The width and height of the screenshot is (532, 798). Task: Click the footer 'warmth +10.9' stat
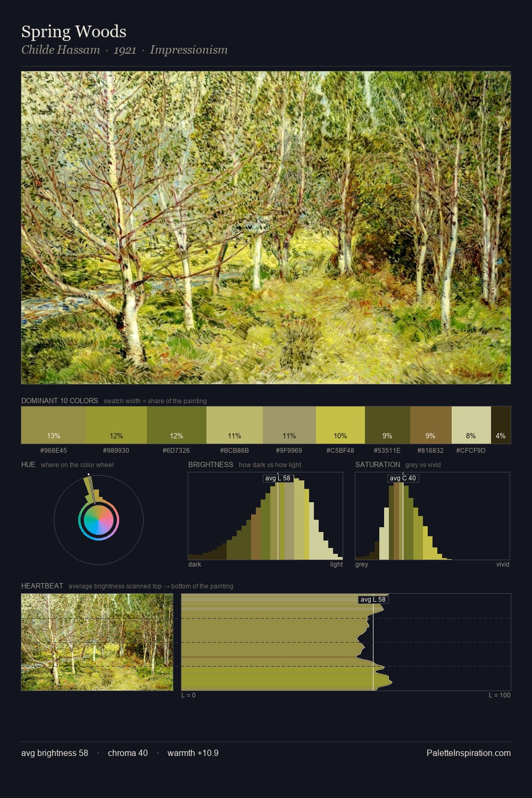[x=193, y=753]
